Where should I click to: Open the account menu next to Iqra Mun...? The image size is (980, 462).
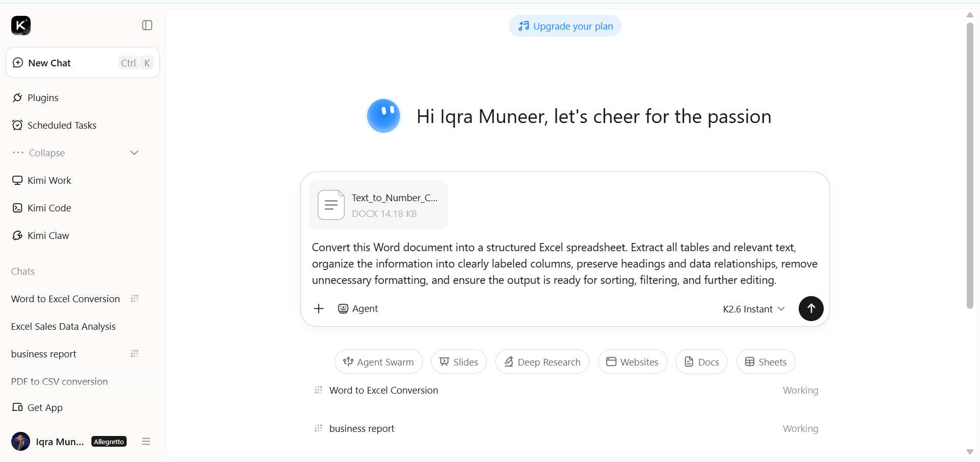coord(146,442)
